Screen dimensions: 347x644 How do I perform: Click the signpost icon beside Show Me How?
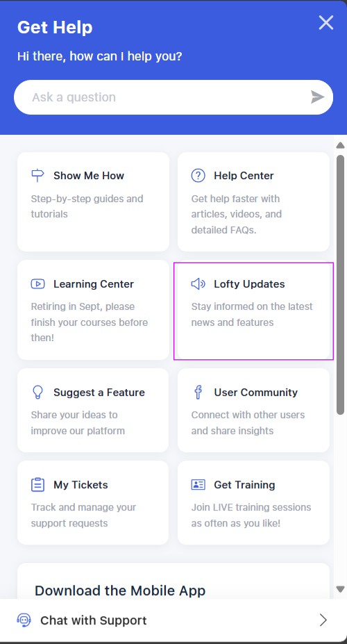(37, 175)
